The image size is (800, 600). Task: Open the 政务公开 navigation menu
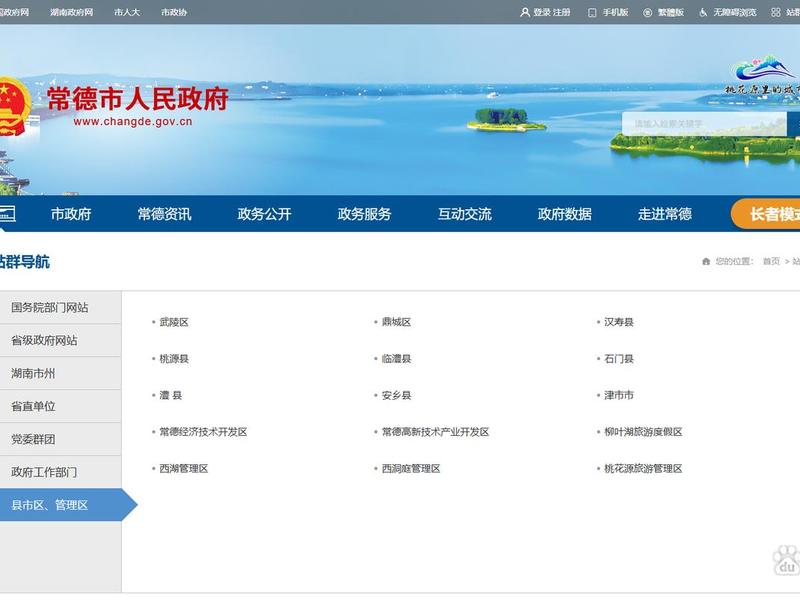pos(264,214)
